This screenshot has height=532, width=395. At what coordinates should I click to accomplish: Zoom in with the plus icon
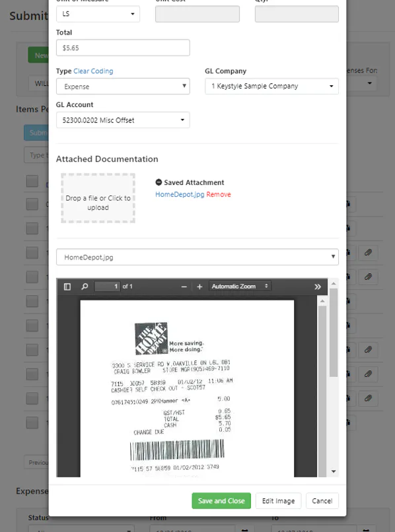point(199,286)
